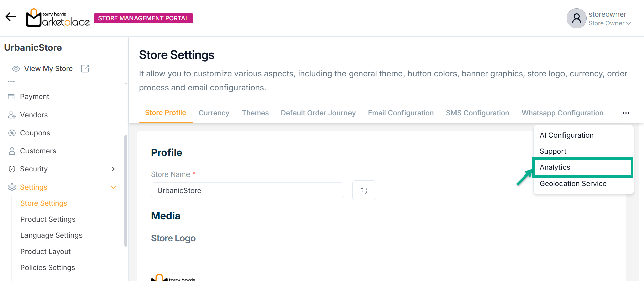Click the back arrow icon
The height and width of the screenshot is (281, 644).
tap(11, 17)
